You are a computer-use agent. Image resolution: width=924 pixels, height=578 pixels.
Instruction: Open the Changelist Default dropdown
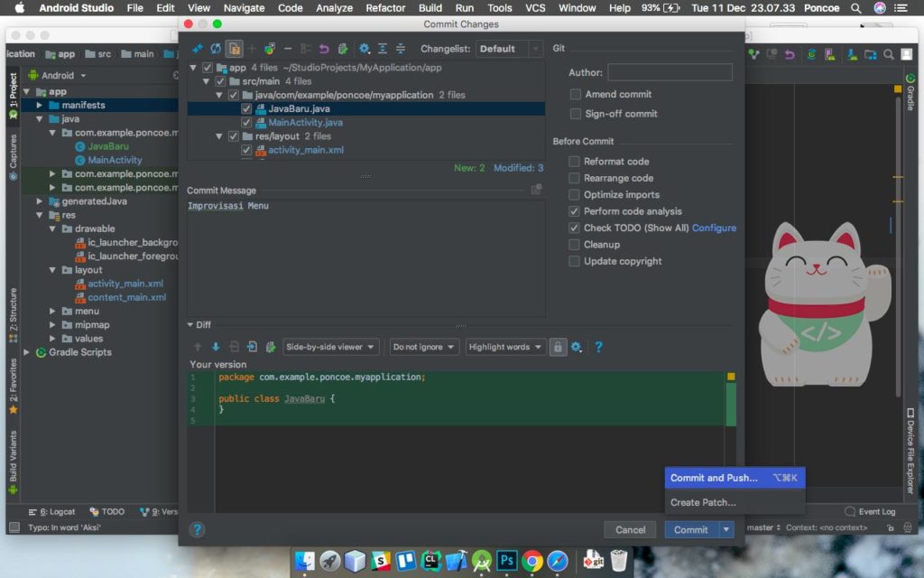509,49
